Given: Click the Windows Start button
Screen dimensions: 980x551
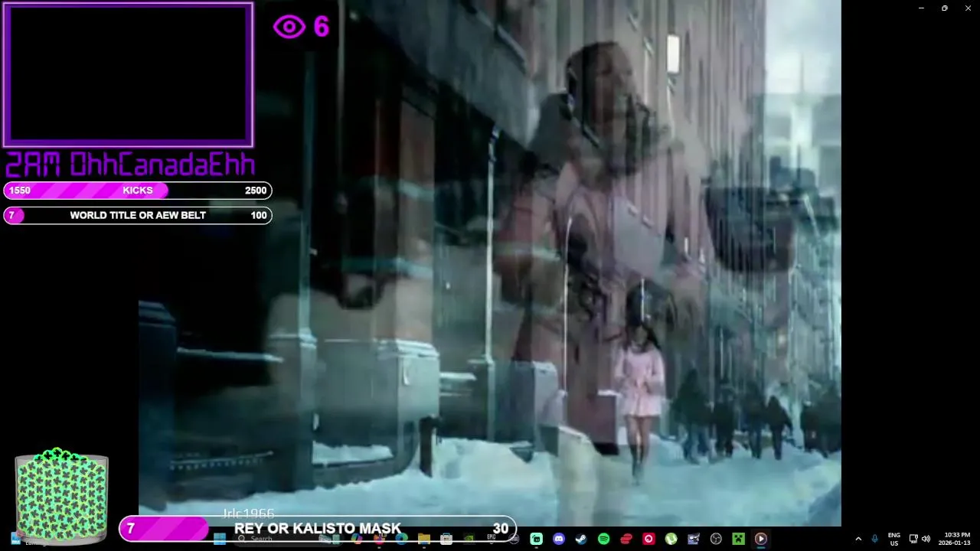Looking at the screenshot, I should 219,539.
